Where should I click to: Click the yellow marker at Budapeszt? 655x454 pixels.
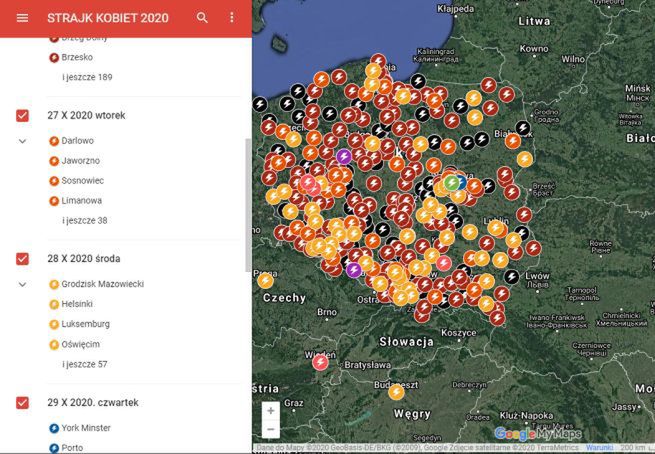pos(396,392)
